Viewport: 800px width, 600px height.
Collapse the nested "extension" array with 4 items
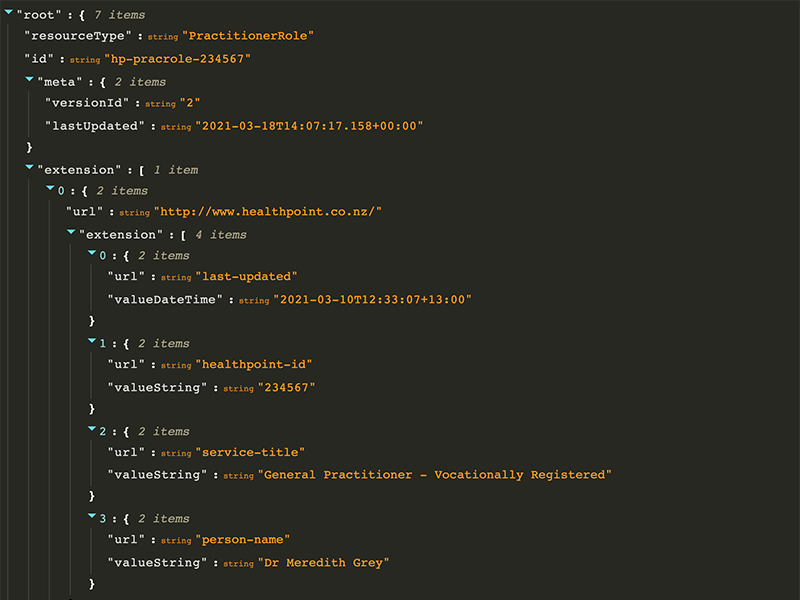(71, 232)
